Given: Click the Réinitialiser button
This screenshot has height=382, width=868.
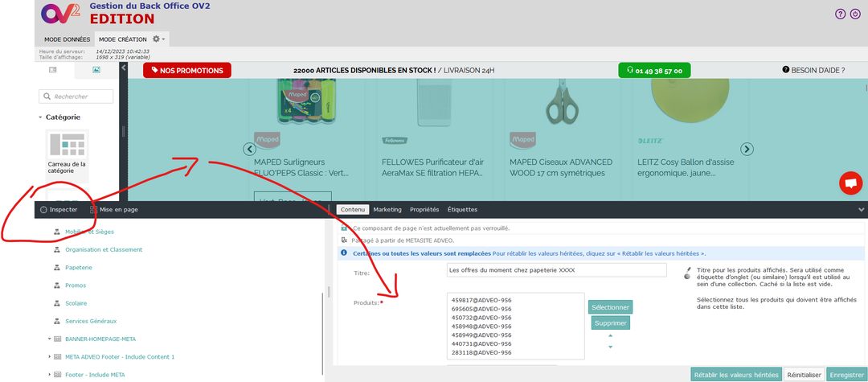Looking at the screenshot, I should pyautogui.click(x=805, y=375).
